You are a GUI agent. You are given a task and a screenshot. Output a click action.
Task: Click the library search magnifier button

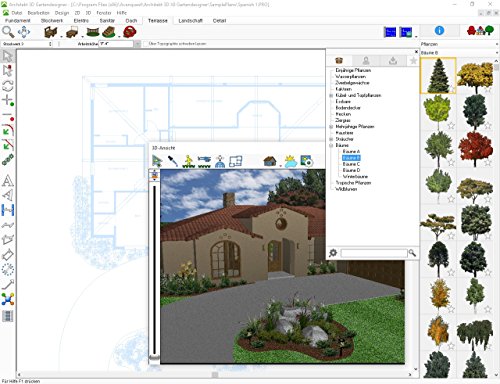pos(412,253)
